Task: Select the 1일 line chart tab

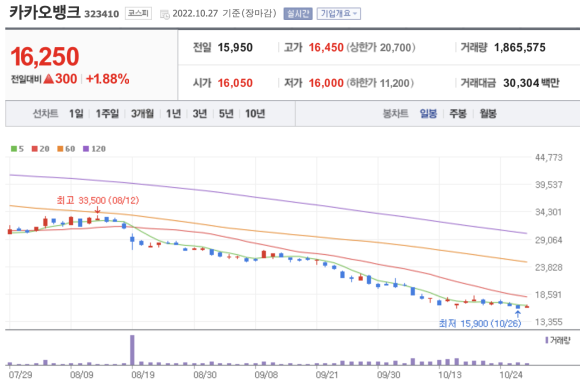Action: 76,114
